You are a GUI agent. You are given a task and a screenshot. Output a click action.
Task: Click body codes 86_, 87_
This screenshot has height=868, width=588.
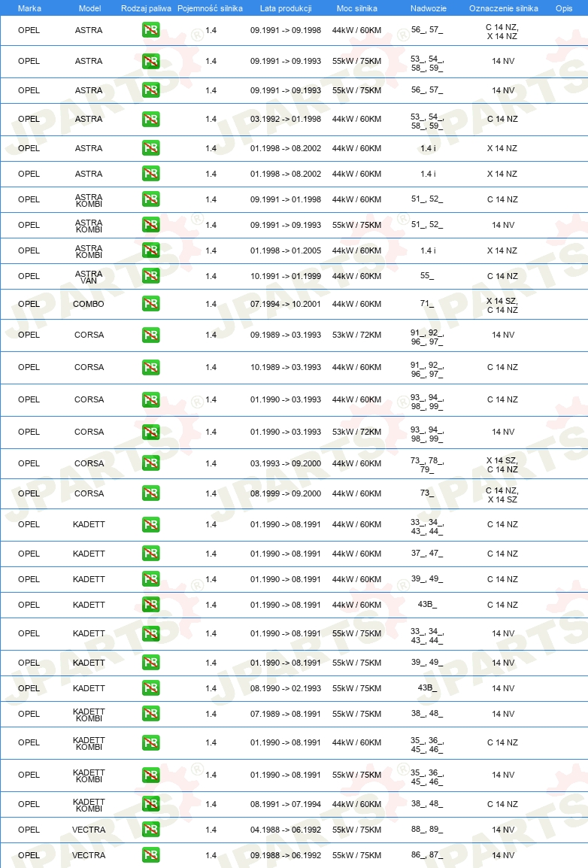click(427, 854)
